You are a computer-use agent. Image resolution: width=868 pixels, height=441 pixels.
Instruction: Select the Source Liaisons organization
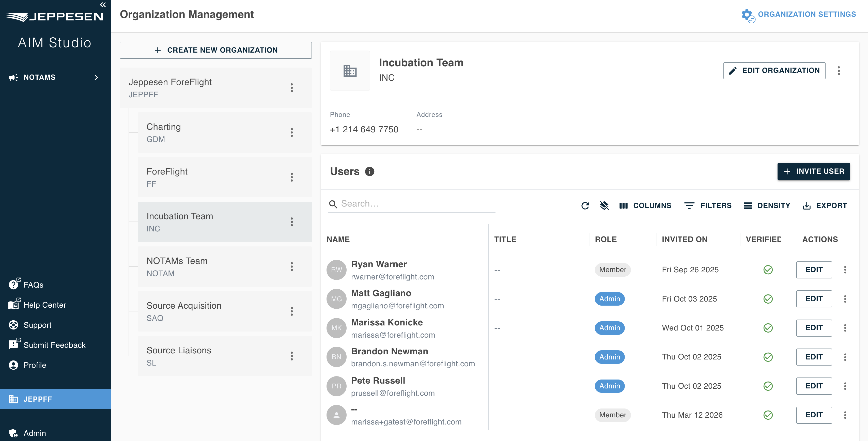[x=225, y=356]
